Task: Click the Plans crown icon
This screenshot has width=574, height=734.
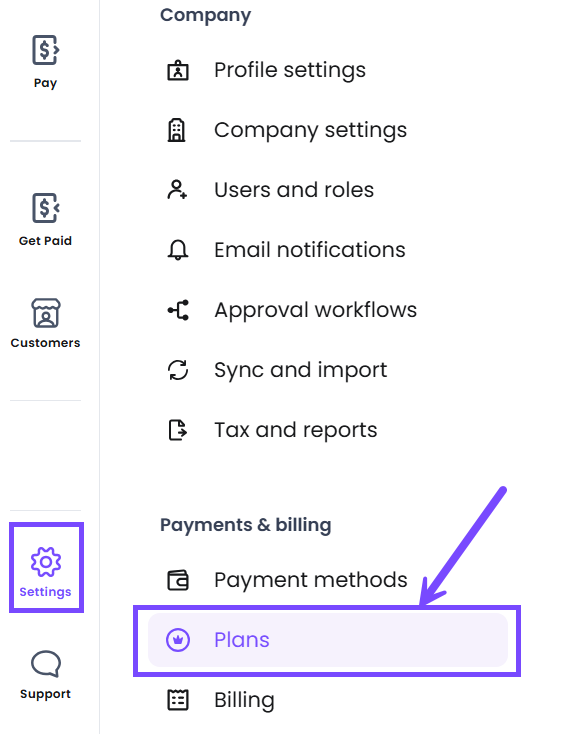Action: [178, 639]
